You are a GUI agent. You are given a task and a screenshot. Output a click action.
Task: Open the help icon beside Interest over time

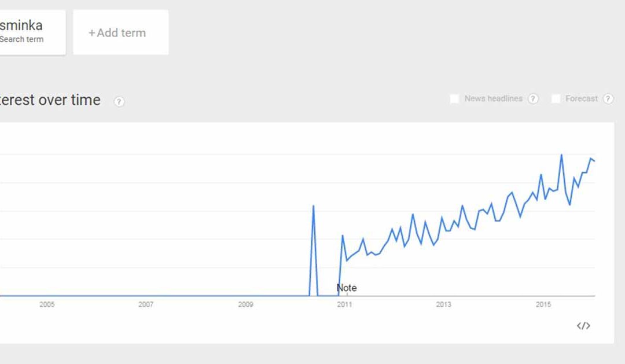point(119,102)
